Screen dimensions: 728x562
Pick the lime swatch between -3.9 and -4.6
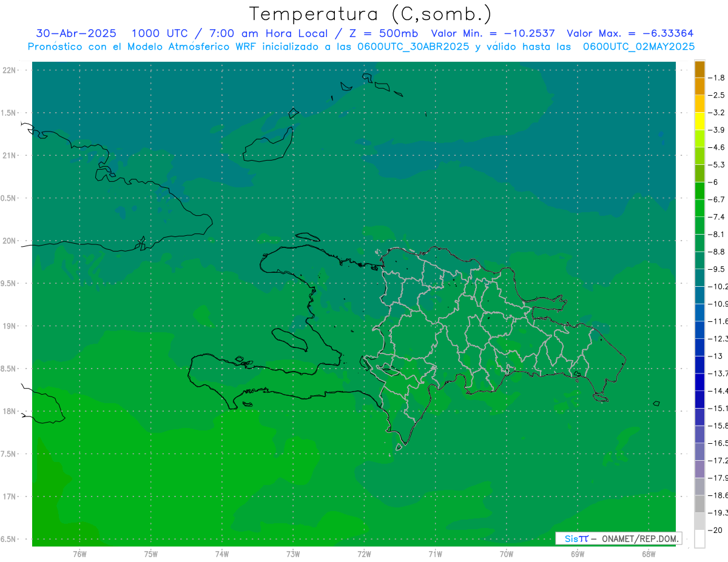(699, 139)
